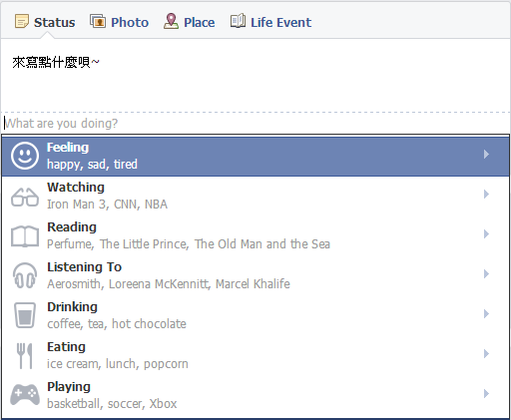Click the status text area with Chinese text
511x420 pixels.
pyautogui.click(x=255, y=76)
